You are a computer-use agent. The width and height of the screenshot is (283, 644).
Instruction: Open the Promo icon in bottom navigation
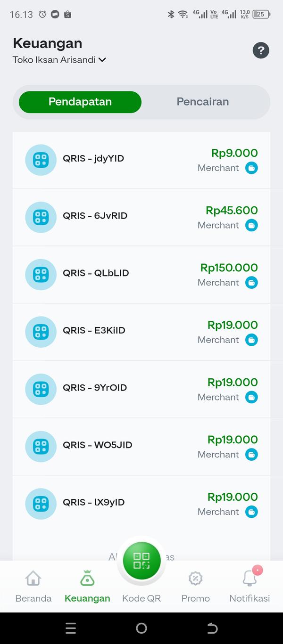195,578
